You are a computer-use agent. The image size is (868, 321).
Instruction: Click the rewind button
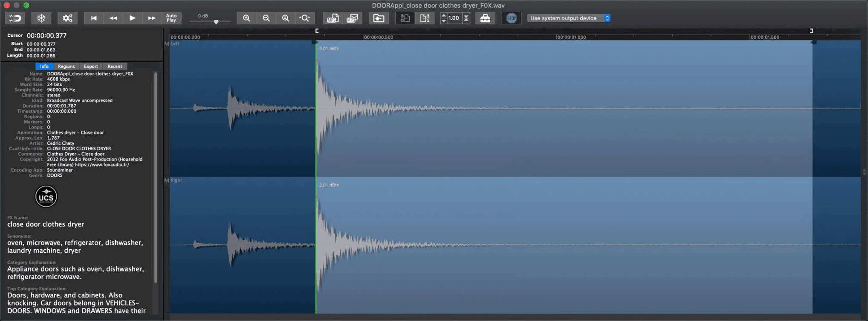[x=113, y=18]
